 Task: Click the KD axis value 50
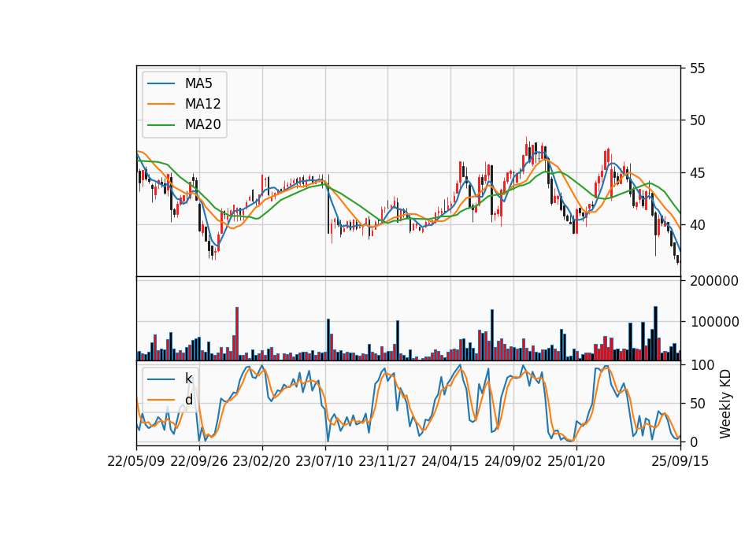click(x=697, y=404)
